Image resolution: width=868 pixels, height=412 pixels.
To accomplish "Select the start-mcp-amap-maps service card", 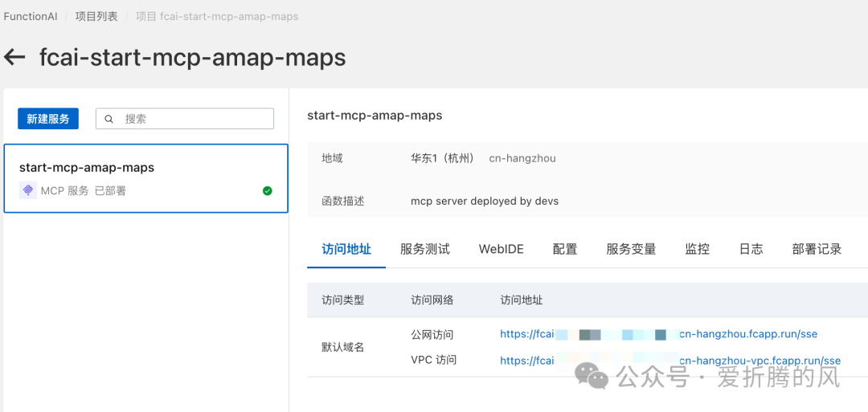I will tap(145, 178).
